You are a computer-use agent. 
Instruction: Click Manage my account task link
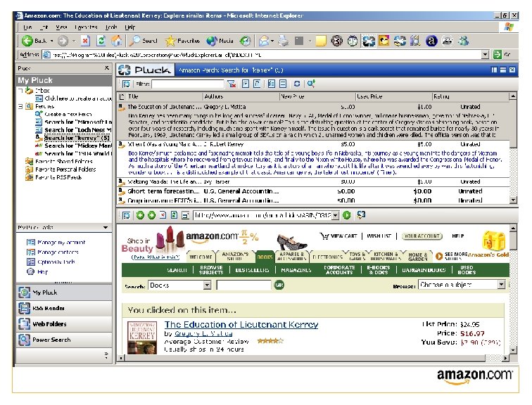61,243
